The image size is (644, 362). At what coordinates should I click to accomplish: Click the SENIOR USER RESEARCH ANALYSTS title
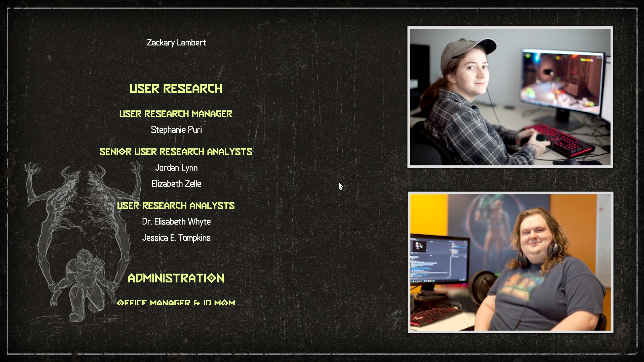[176, 152]
